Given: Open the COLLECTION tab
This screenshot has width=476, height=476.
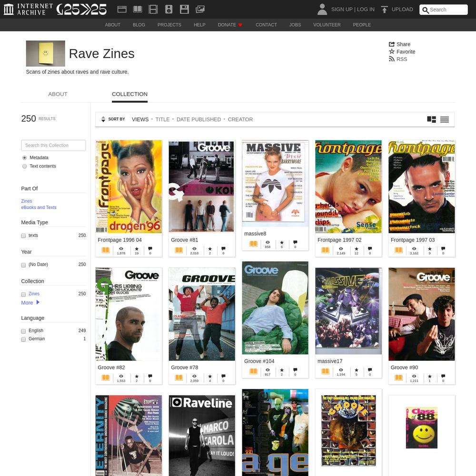Looking at the screenshot, I should click(129, 94).
